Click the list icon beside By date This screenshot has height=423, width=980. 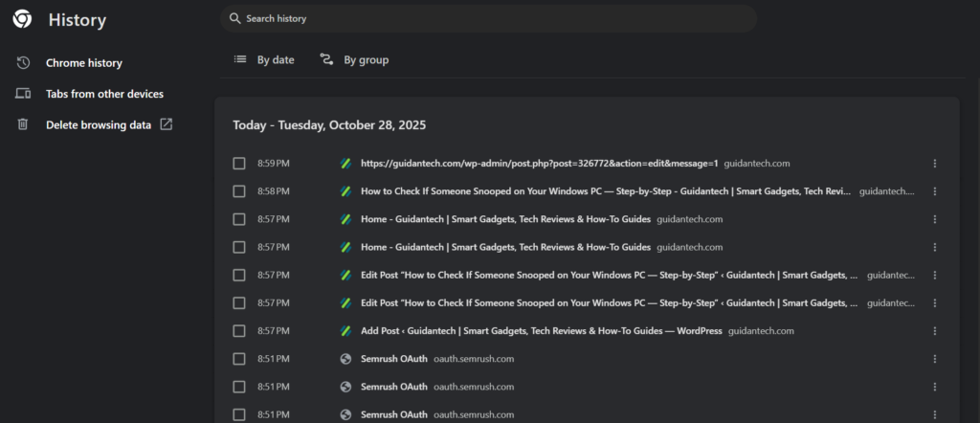tap(240, 60)
